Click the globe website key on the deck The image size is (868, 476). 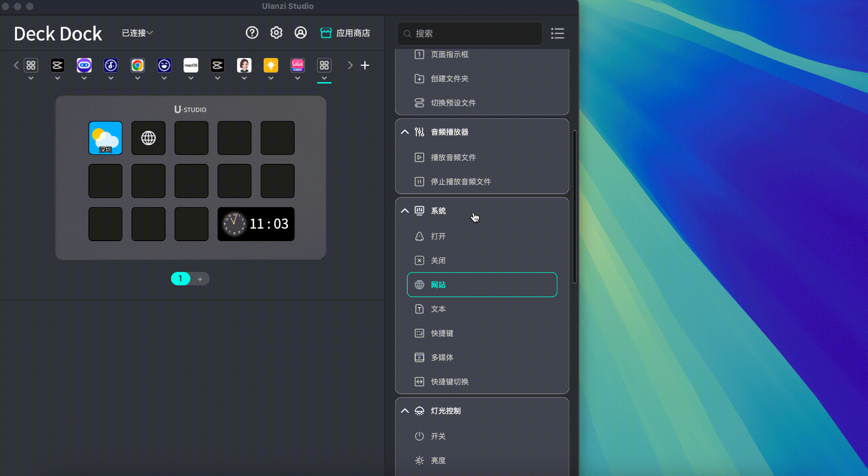148,138
